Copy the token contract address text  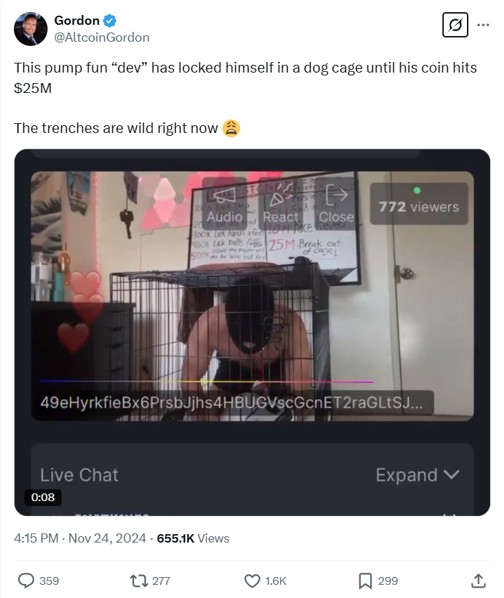tap(231, 403)
